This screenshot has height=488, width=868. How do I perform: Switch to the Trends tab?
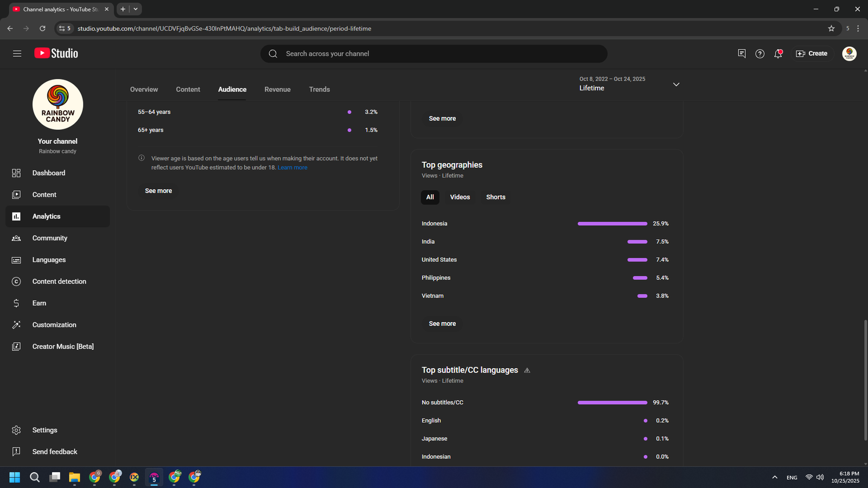[319, 89]
